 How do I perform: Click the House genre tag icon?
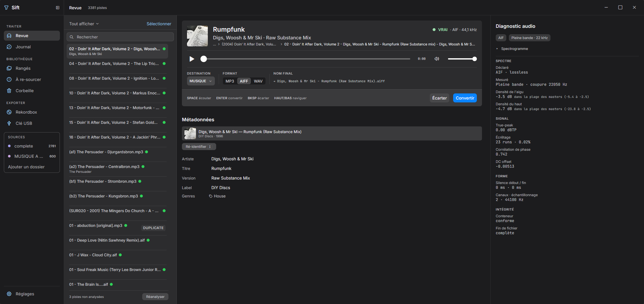pos(211,196)
